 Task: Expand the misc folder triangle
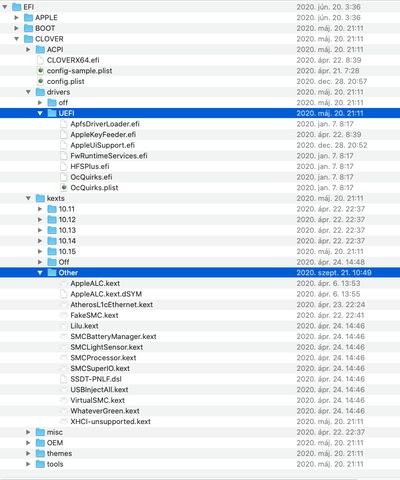pos(28,432)
